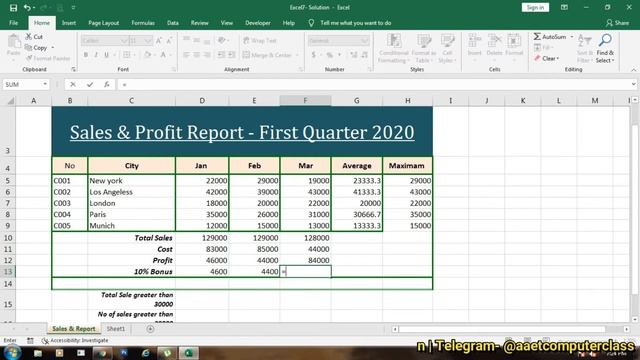Open the font size dropdown
The image size is (640, 360).
click(148, 40)
